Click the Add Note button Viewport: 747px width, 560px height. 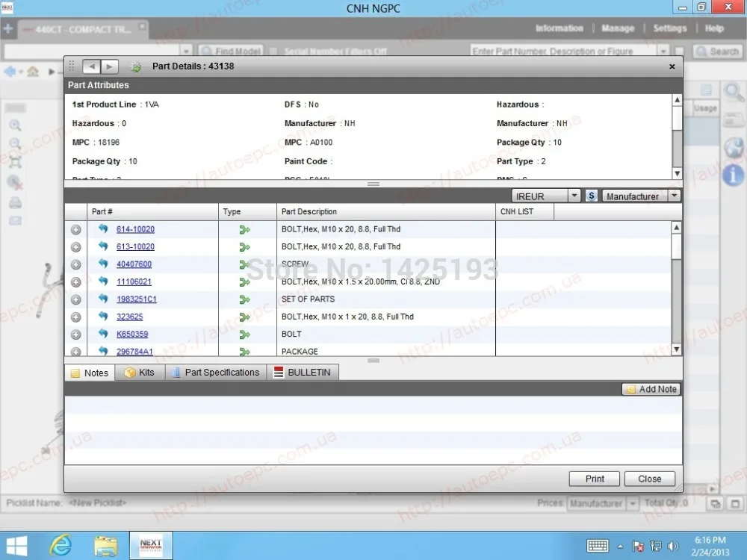651,389
